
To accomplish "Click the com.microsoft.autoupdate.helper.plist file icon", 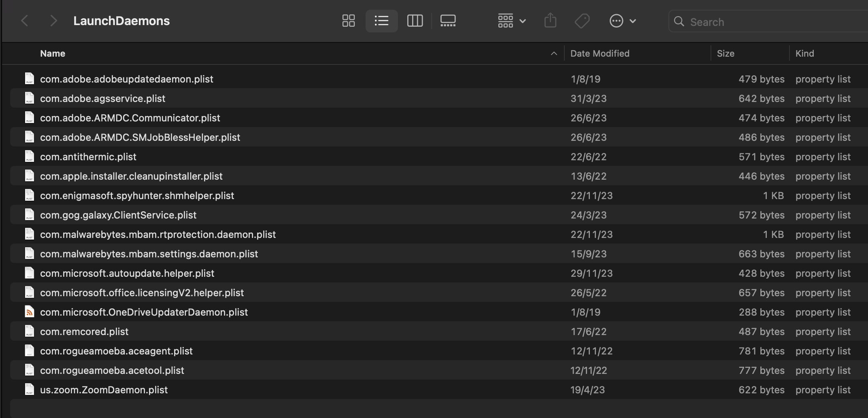I will point(29,273).
